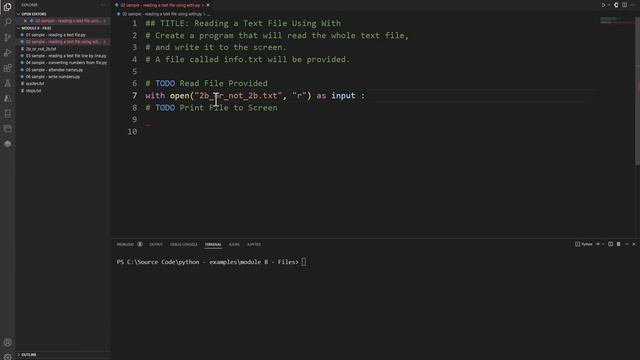Click the Split Terminal icon
Image resolution: width=640 pixels, height=360 pixels.
(611, 244)
